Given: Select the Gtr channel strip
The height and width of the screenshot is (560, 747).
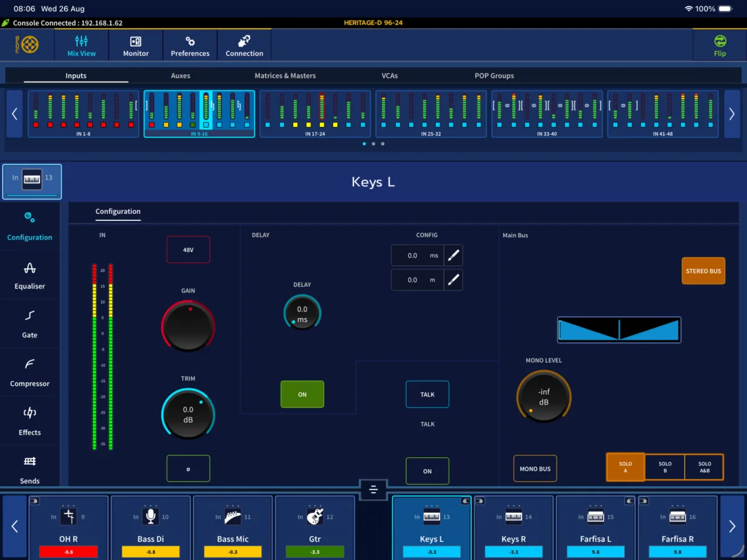Looking at the screenshot, I should coord(315,527).
